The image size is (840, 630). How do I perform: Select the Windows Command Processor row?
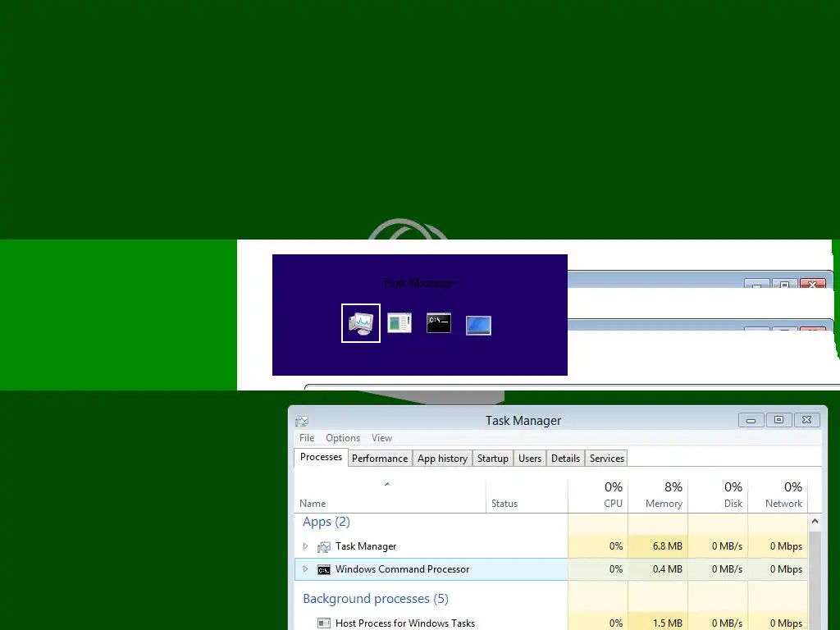click(x=550, y=569)
